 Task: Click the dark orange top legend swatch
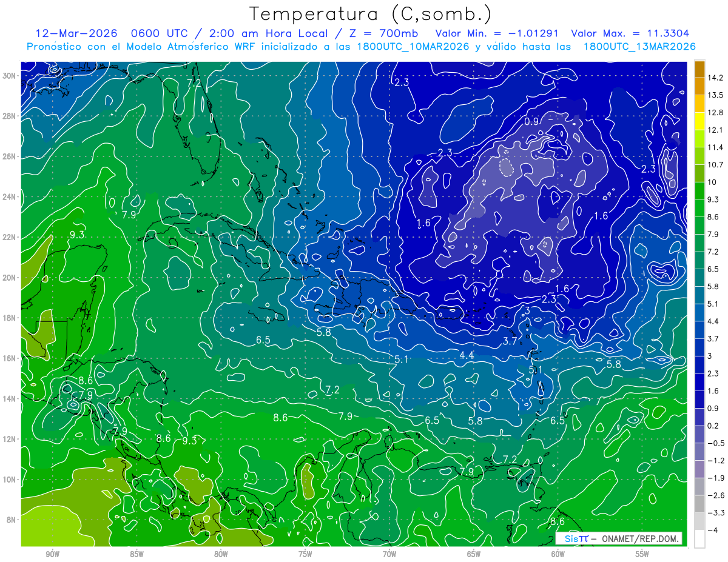[700, 69]
